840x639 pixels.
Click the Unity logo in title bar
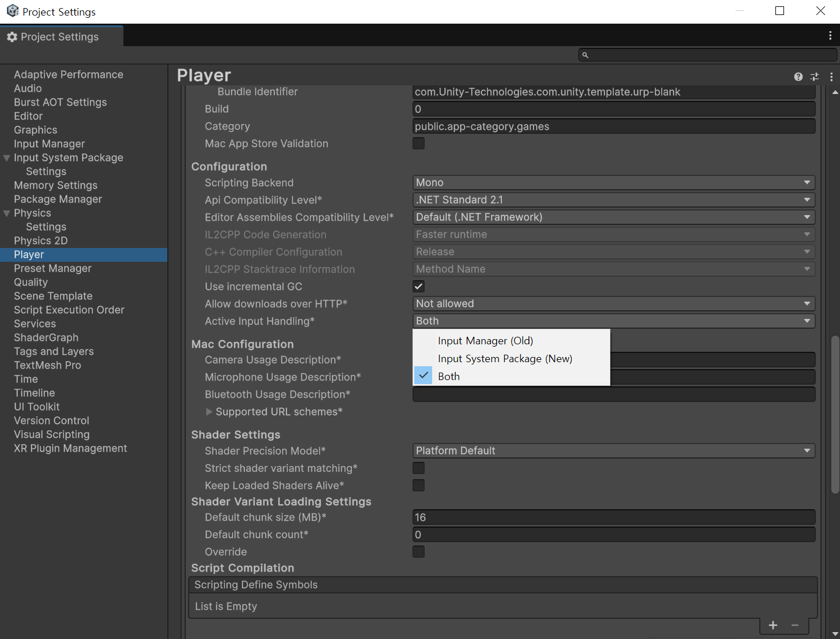pyautogui.click(x=12, y=11)
